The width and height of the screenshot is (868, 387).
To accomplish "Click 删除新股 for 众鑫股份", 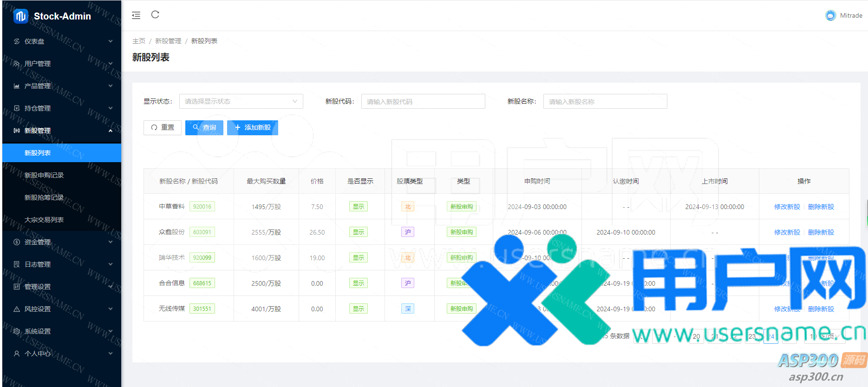I will pyautogui.click(x=821, y=232).
